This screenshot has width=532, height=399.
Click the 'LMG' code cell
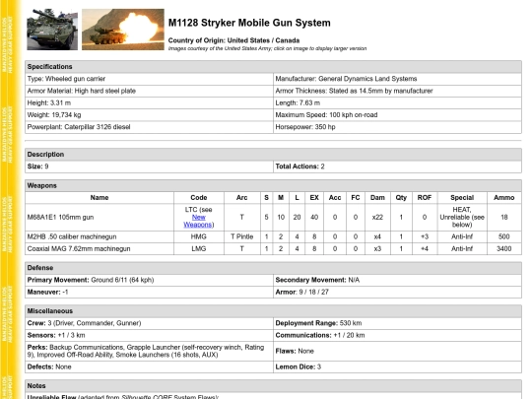(199, 248)
